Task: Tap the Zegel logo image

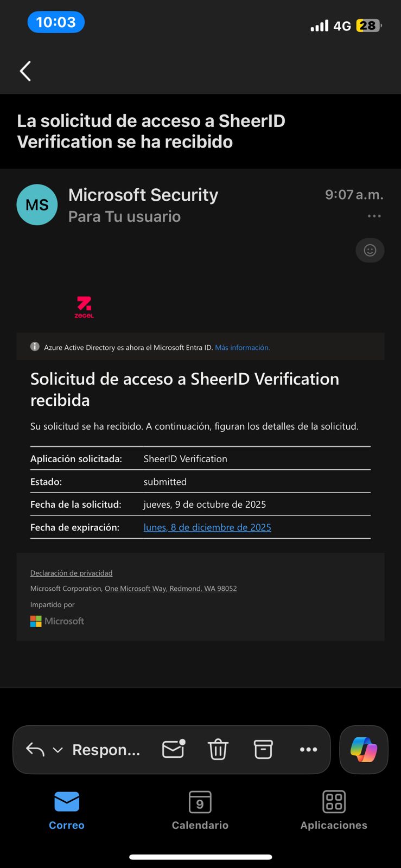Action: coord(84,307)
